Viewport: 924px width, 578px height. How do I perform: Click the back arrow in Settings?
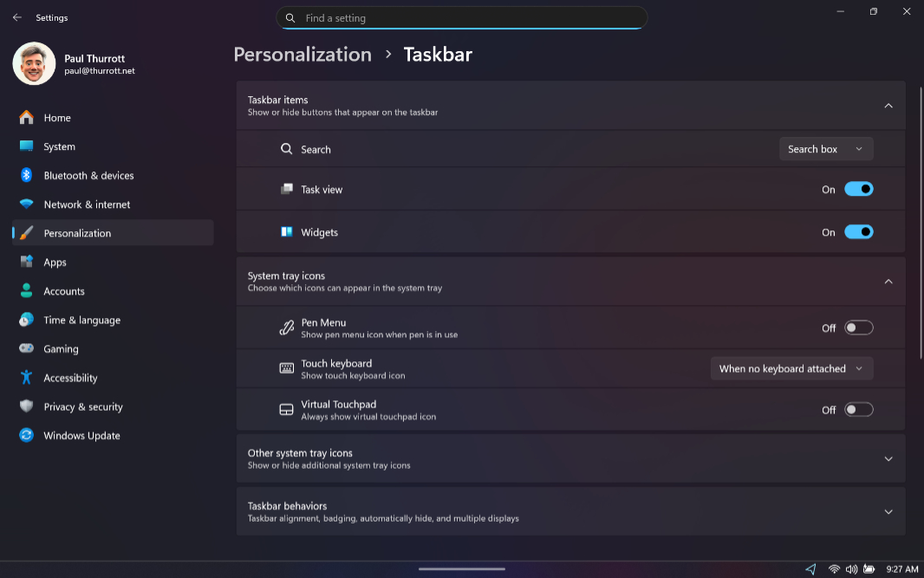(17, 17)
